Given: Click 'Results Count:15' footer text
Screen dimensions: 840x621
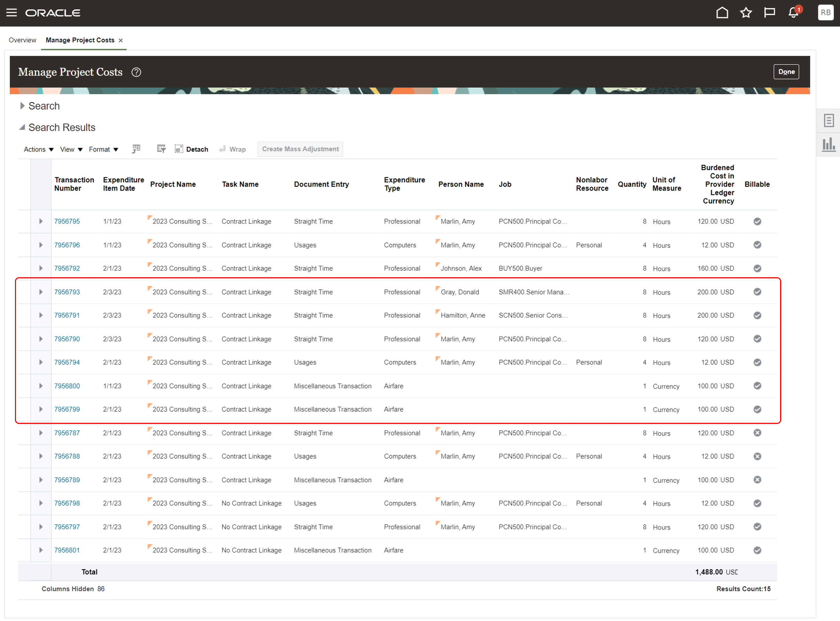Looking at the screenshot, I should point(743,589).
